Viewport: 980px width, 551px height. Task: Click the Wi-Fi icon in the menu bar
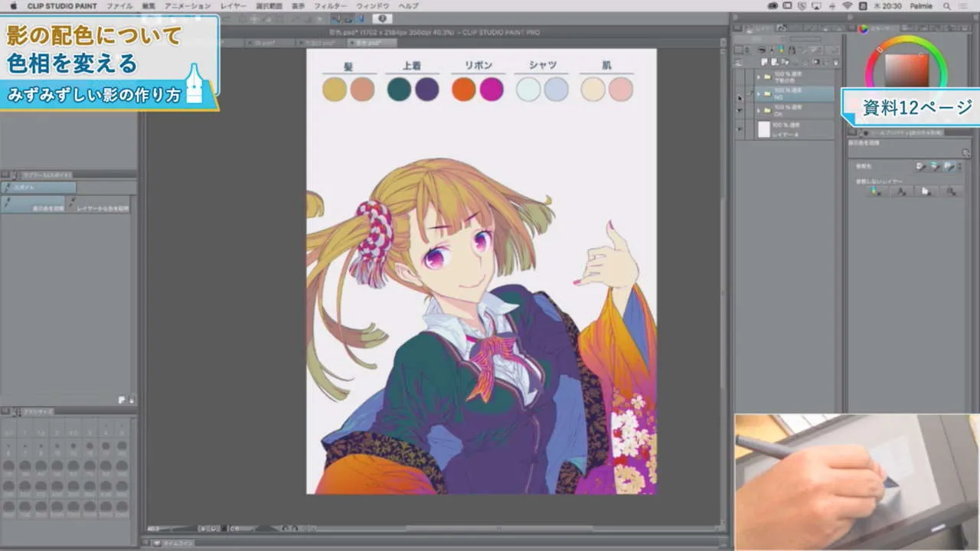tap(847, 5)
